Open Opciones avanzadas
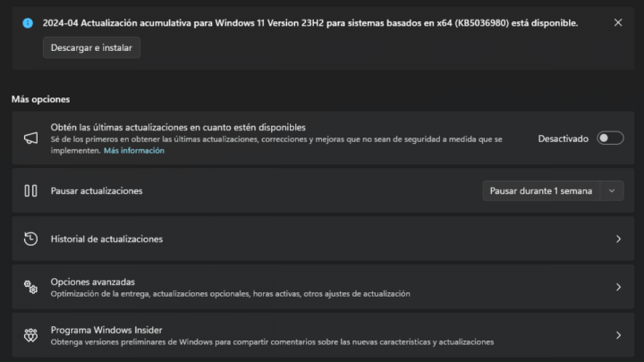Viewport: 644px width, 362px height. (x=323, y=287)
